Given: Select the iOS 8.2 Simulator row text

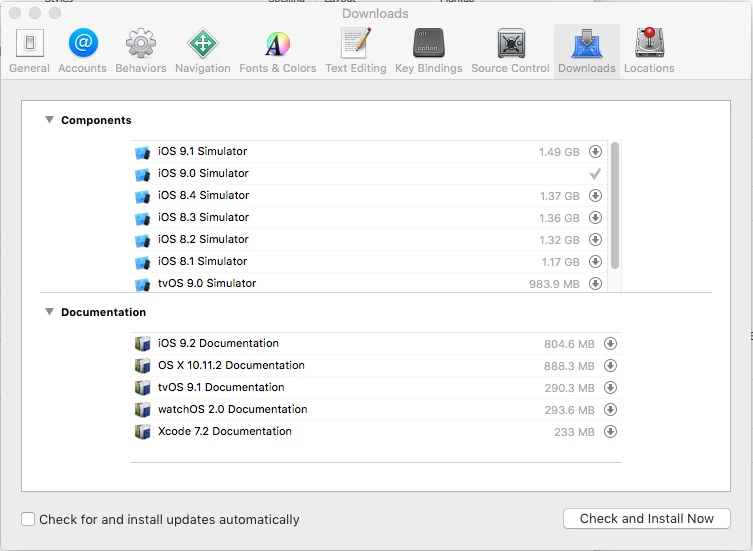Looking at the screenshot, I should 203,239.
